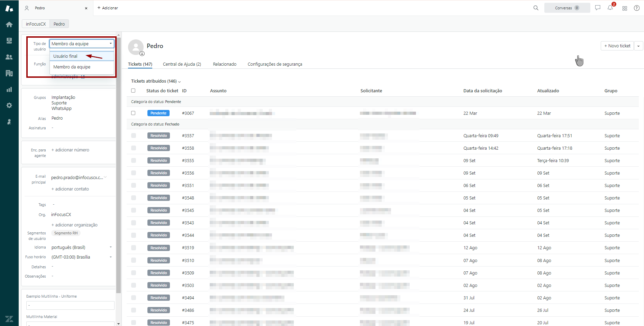The image size is (644, 326).
Task: Open the Admin gear icon
Action: (9, 105)
